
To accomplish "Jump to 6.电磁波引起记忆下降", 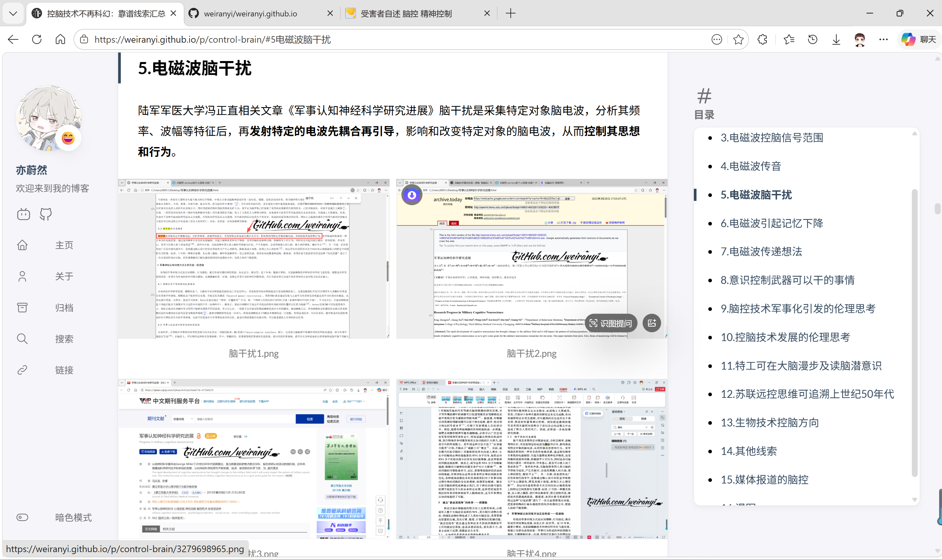I will [x=772, y=223].
